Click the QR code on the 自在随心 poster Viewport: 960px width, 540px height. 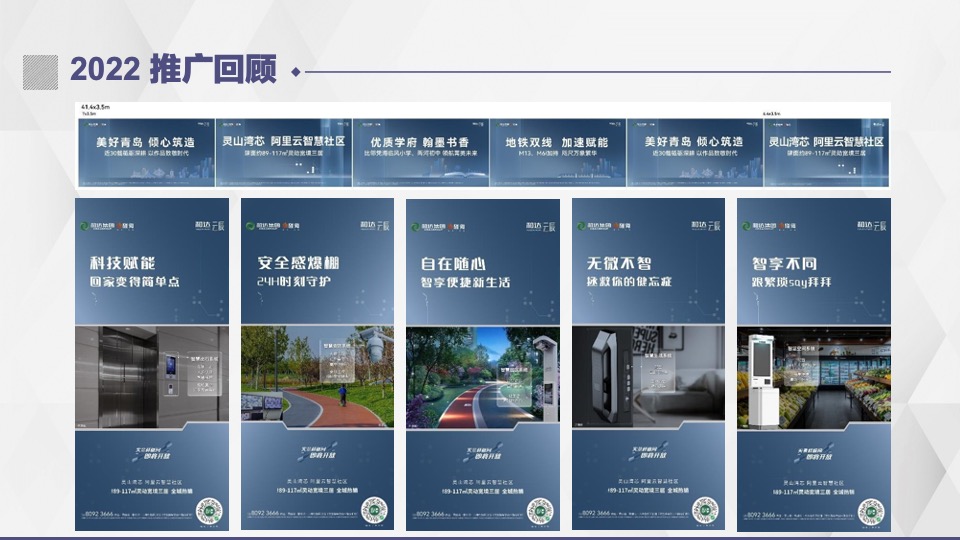pos(539,510)
